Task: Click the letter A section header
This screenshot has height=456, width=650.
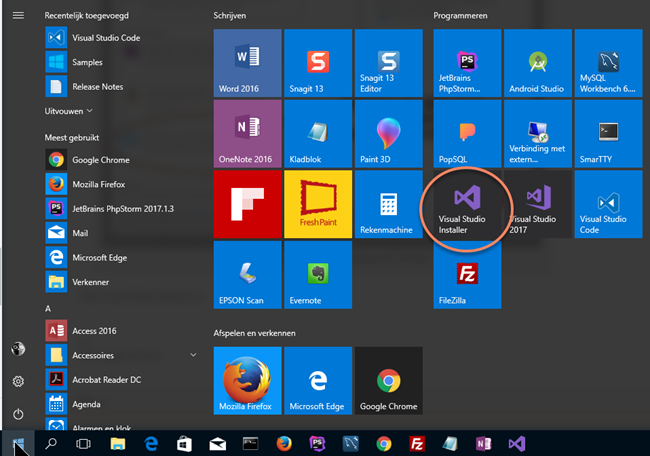Action: (x=49, y=309)
